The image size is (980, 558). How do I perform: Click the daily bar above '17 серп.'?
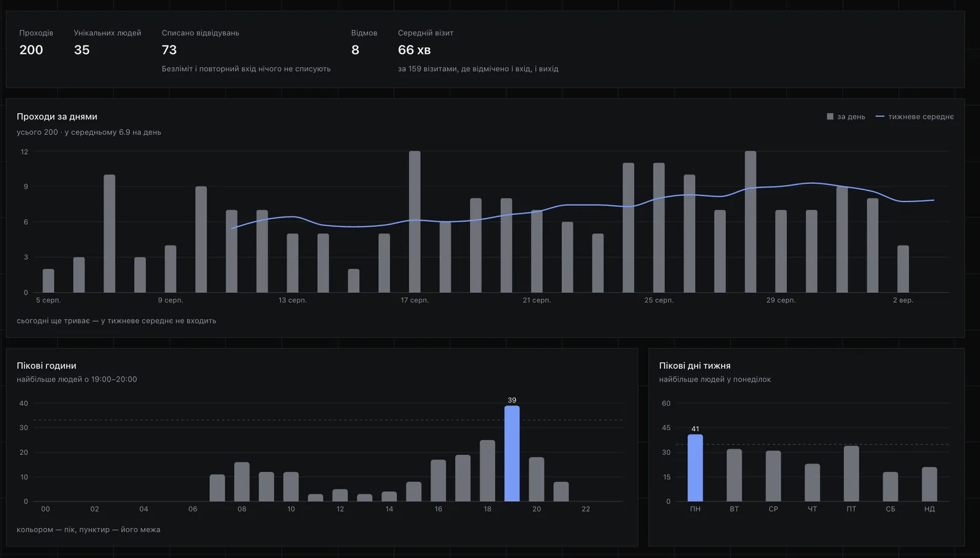[x=415, y=222]
